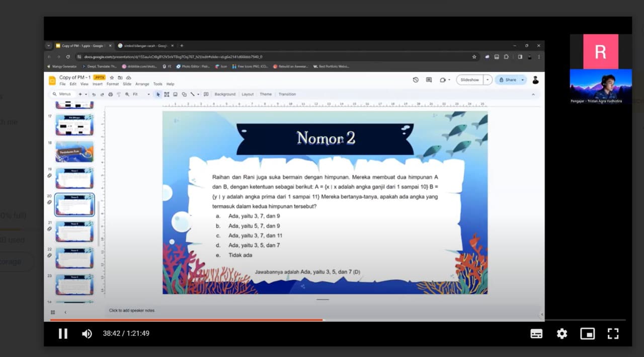The image size is (644, 357).
Task: Expand the line tool dropdown arrow
Action: pyautogui.click(x=198, y=94)
